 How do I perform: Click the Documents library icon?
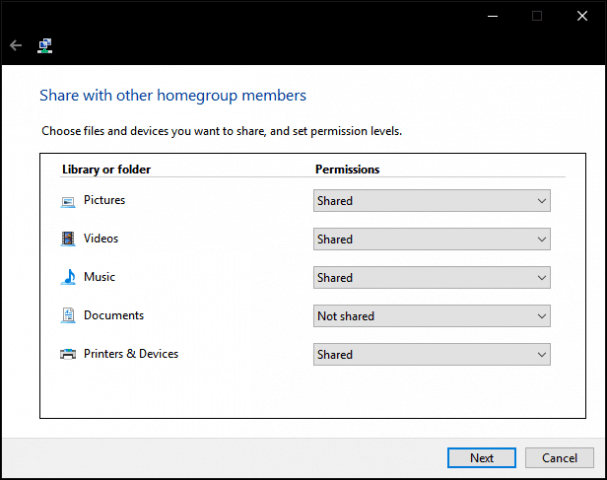(68, 315)
